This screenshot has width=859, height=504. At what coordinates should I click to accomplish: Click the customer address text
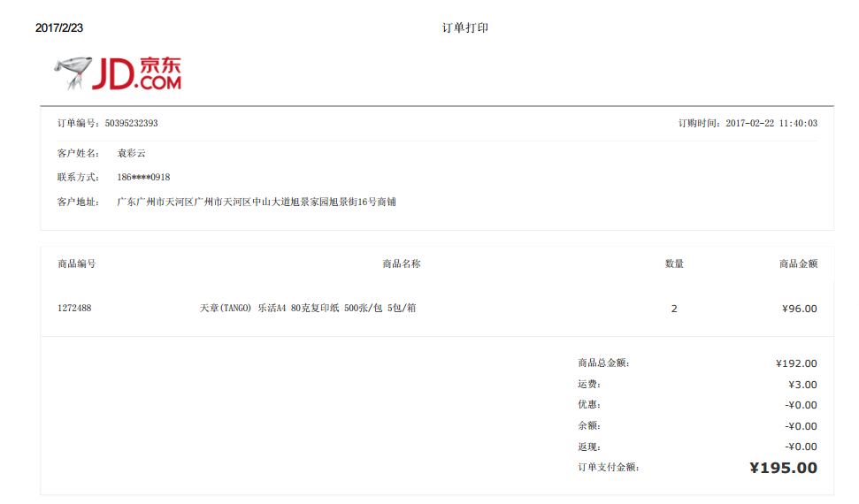click(257, 202)
